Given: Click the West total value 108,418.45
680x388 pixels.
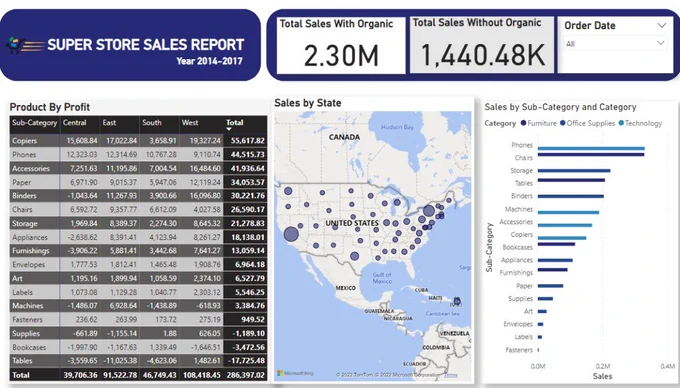Looking at the screenshot, I should tap(201, 375).
